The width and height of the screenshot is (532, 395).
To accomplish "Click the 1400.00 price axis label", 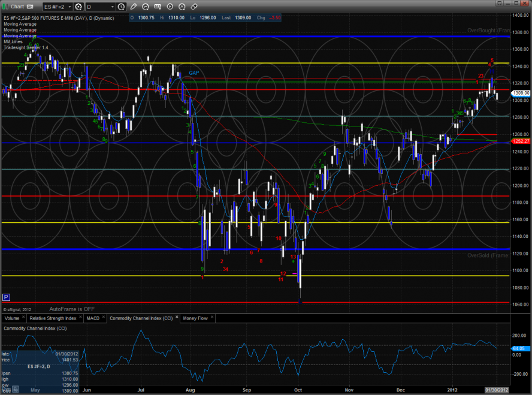I will [x=521, y=15].
